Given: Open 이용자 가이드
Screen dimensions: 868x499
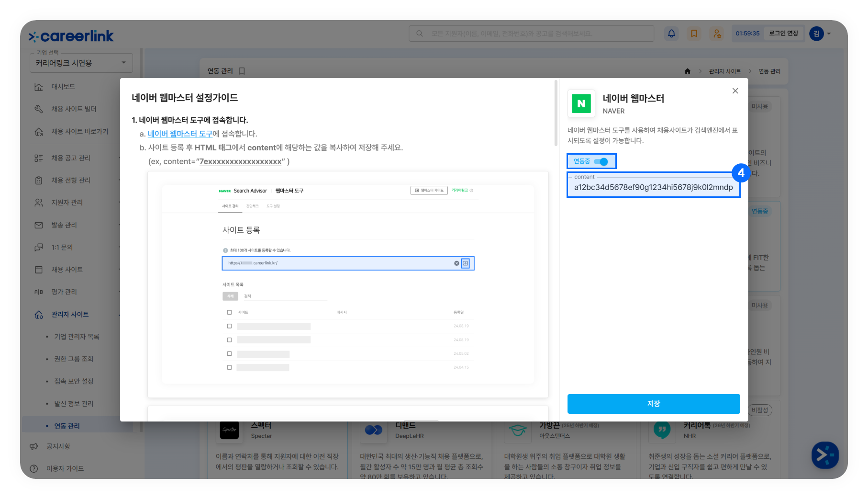Looking at the screenshot, I should tap(65, 468).
